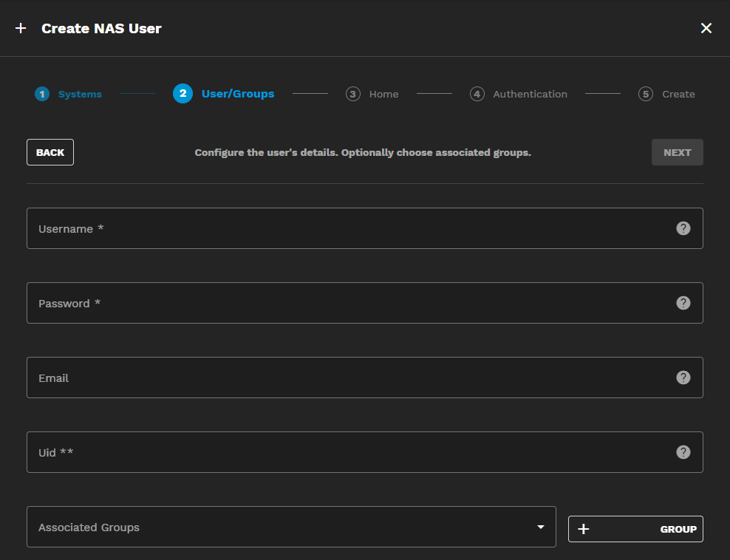This screenshot has width=730, height=560.
Task: Expand the Associated Groups dropdown arrow
Action: pos(541,527)
